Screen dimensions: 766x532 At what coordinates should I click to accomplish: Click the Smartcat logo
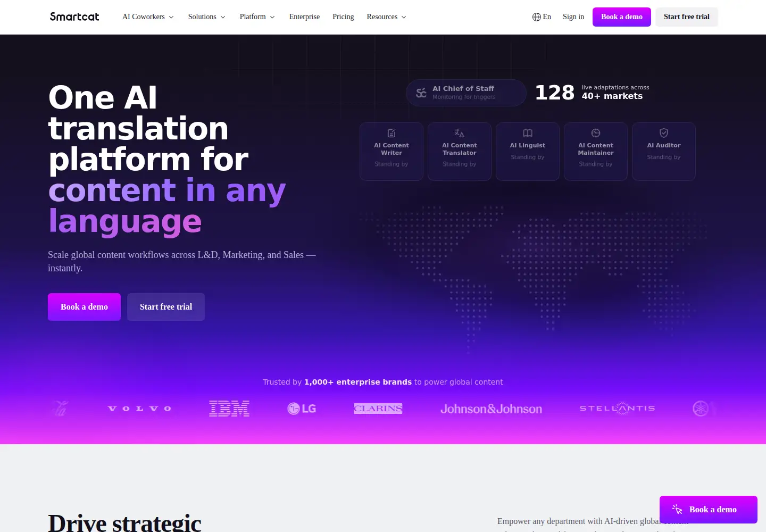[74, 16]
